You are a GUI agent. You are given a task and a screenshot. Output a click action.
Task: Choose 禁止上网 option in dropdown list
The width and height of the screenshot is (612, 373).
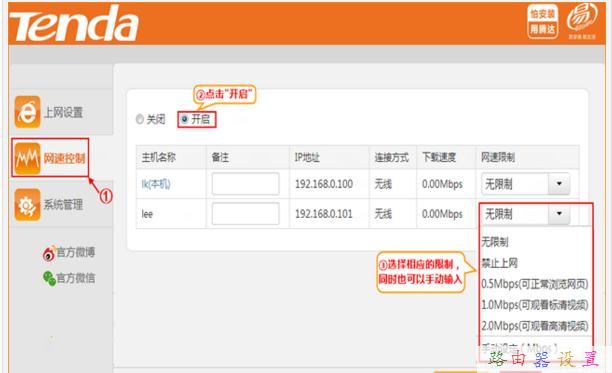point(499,263)
